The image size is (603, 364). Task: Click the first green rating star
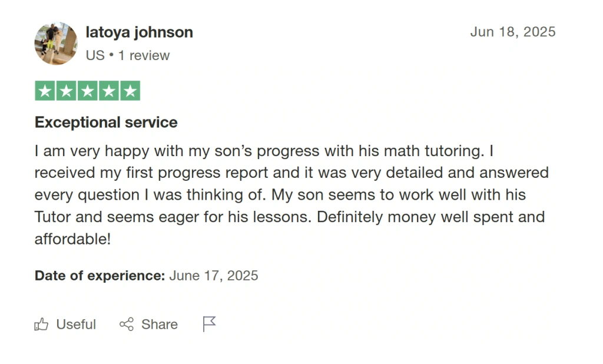45,91
